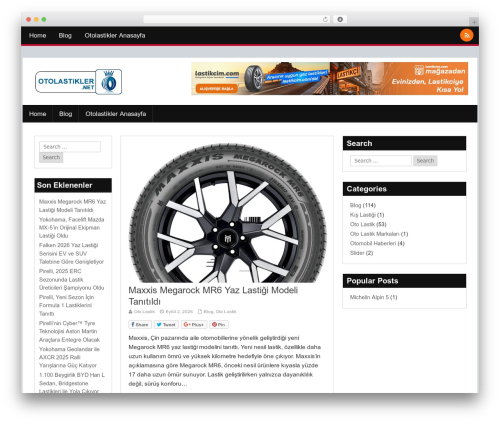Open the orange RSS feed icon
500x423 pixels.
[466, 35]
